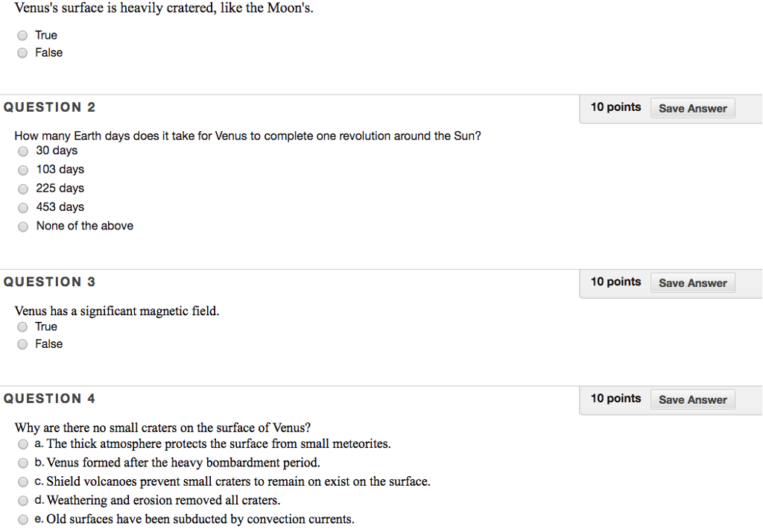Pick option b about heavy bombardment period
This screenshot has width=763, height=532.
[x=23, y=463]
